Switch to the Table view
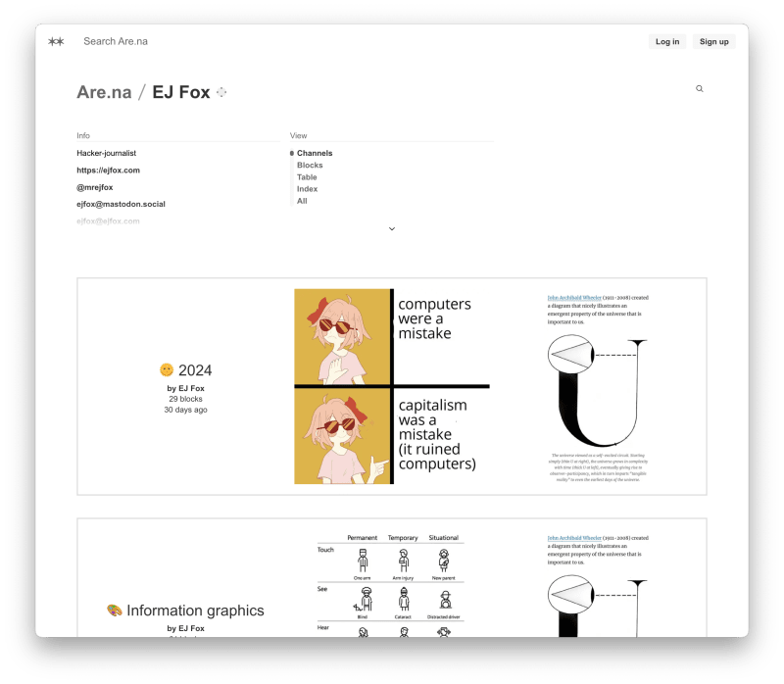The width and height of the screenshot is (784, 684). point(307,177)
